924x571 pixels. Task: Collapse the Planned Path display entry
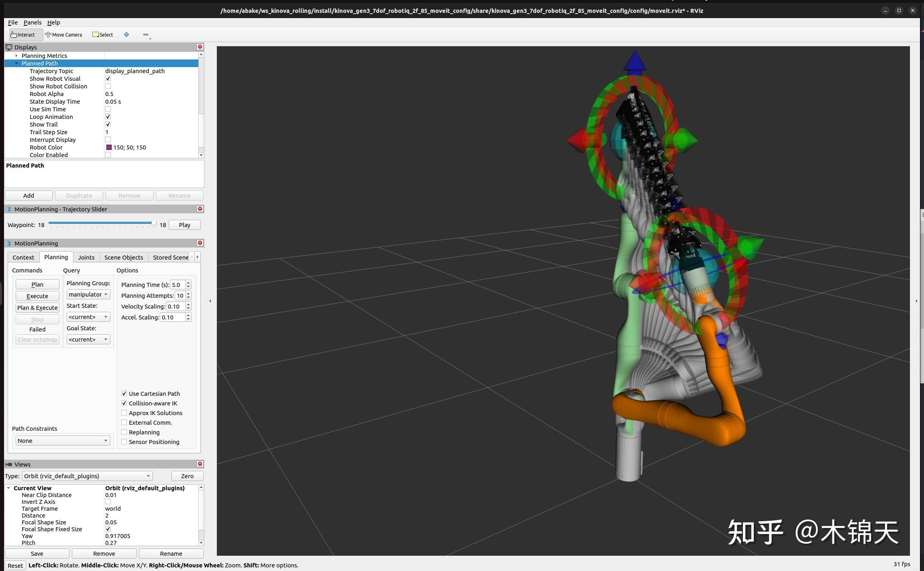click(x=17, y=63)
